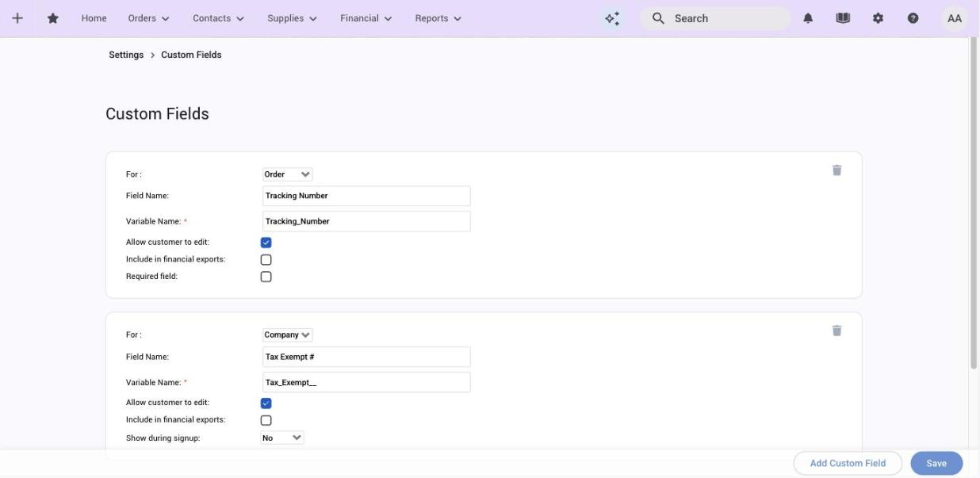
Task: Click the AI sparkle assistant icon
Action: (612, 18)
